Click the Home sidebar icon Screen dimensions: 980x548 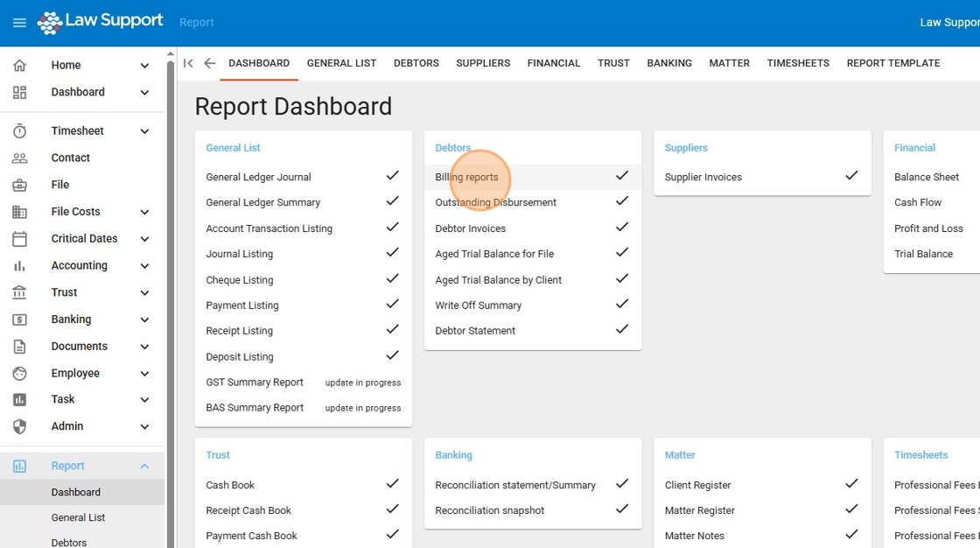point(19,65)
